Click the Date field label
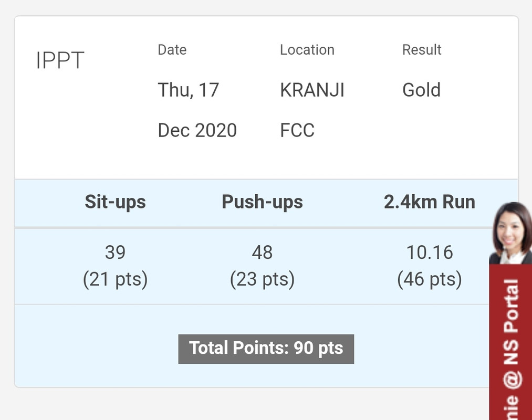 172,50
